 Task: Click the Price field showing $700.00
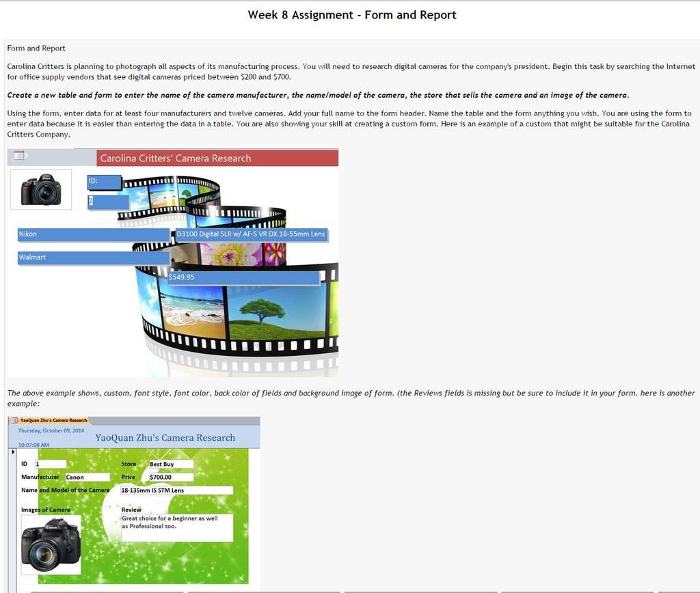point(171,477)
